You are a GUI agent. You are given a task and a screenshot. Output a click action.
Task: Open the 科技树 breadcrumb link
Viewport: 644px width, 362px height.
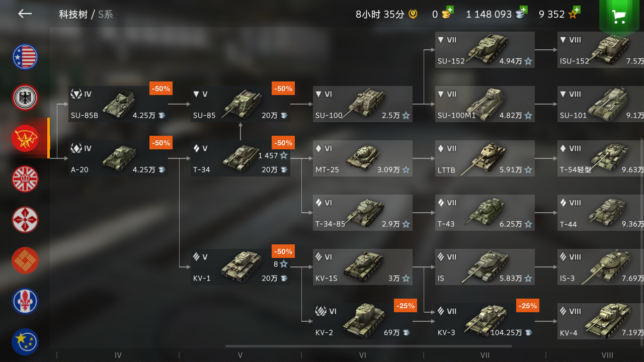pyautogui.click(x=73, y=14)
